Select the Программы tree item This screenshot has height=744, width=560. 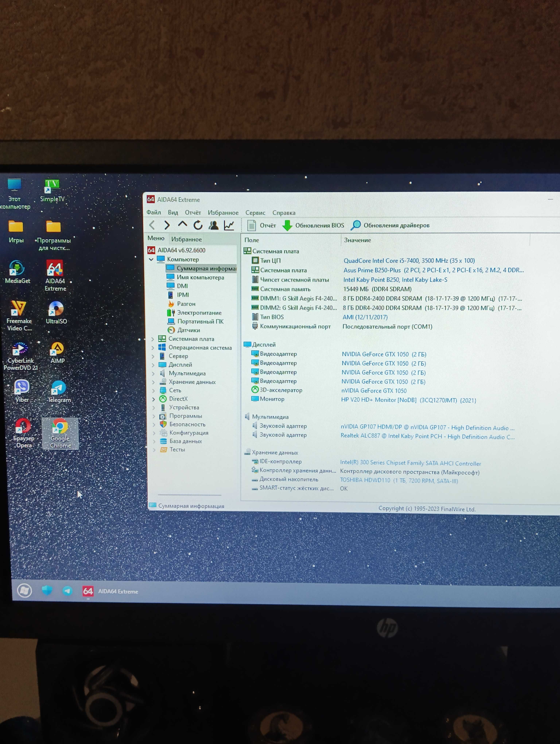click(x=181, y=416)
